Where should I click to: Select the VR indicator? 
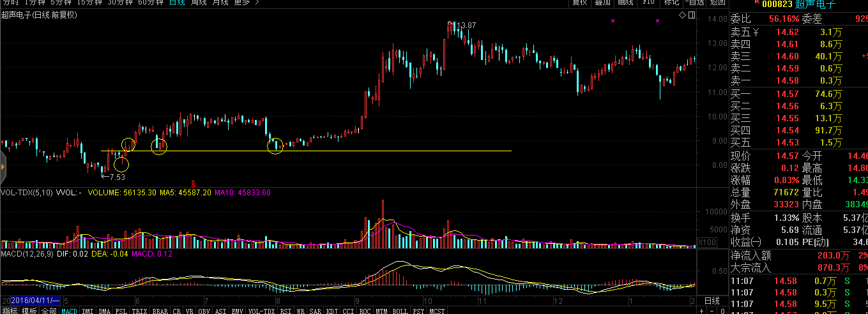click(190, 311)
